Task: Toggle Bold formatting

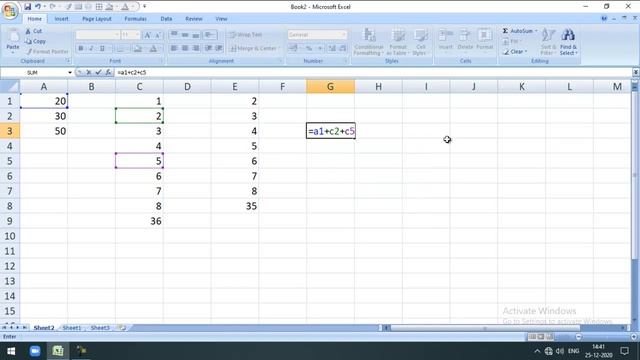Action: coord(81,49)
